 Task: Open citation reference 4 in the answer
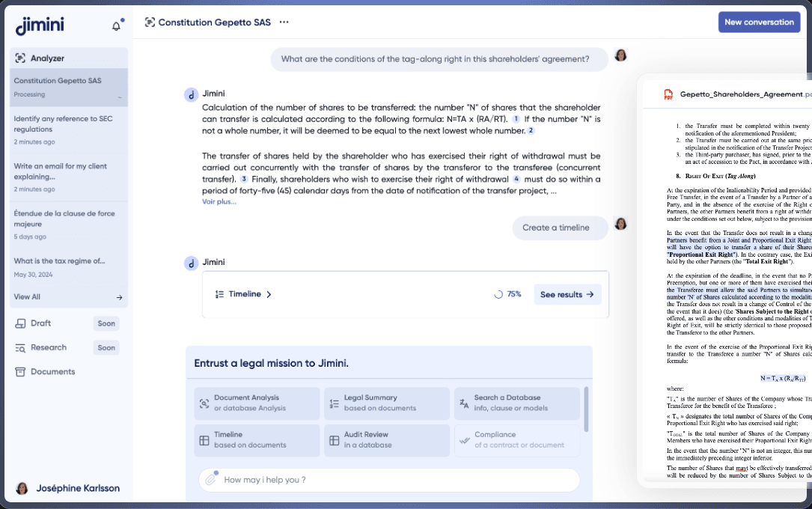[x=516, y=179]
